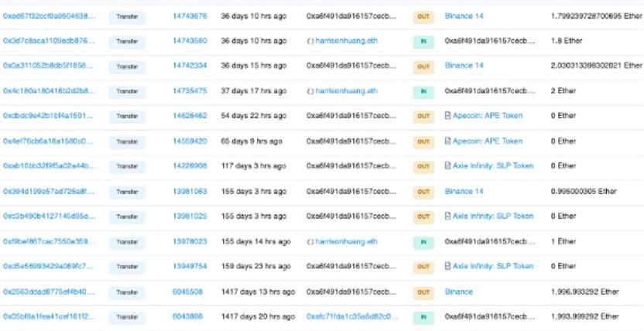The height and width of the screenshot is (331, 644).
Task: Open transaction hash 0x05bf8a1fea41cef161f2
Action: [49, 316]
